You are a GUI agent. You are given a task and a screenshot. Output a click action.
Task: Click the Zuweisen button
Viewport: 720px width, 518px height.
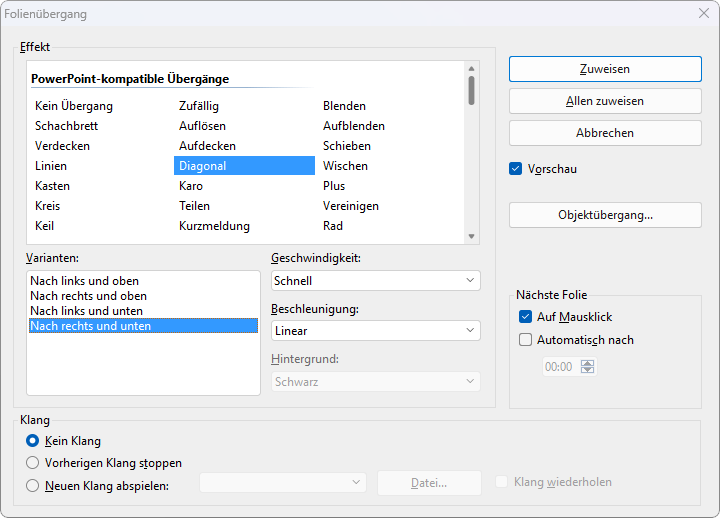point(605,69)
